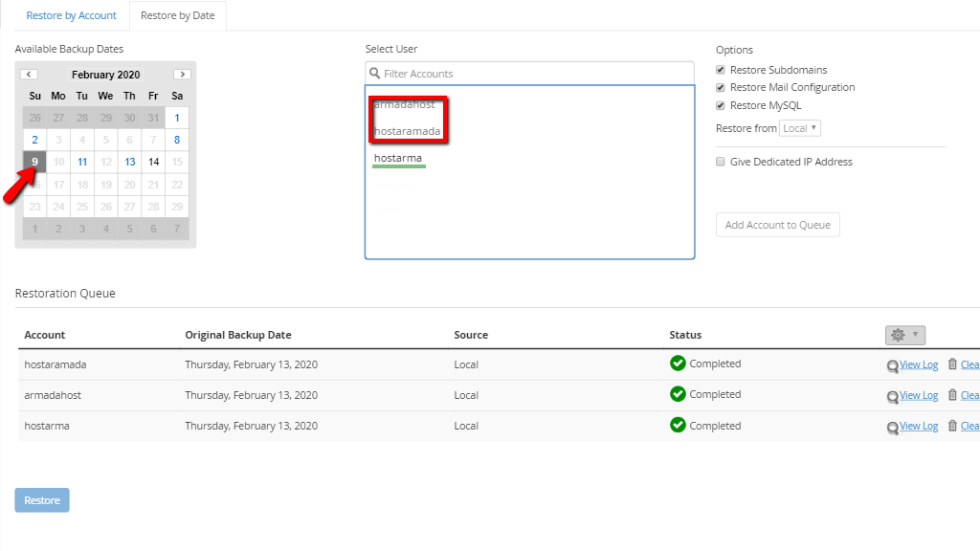Select user hostaramada in the Select User list
980x551 pixels.
(407, 131)
